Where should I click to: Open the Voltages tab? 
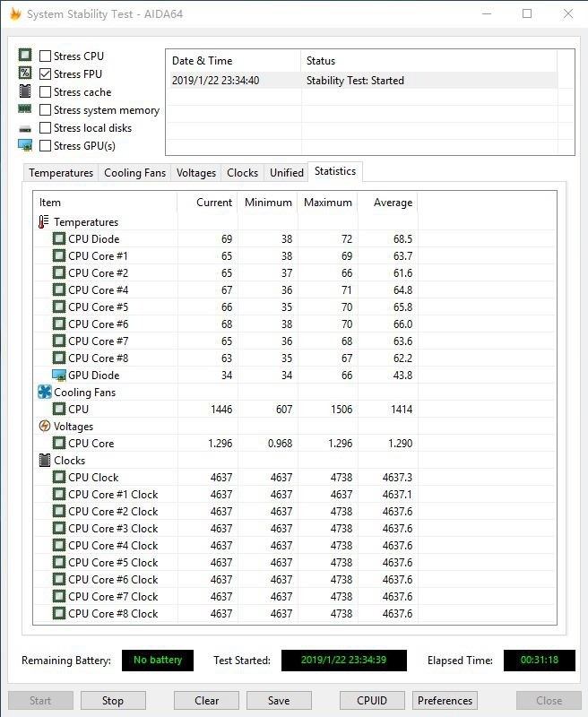tap(196, 173)
